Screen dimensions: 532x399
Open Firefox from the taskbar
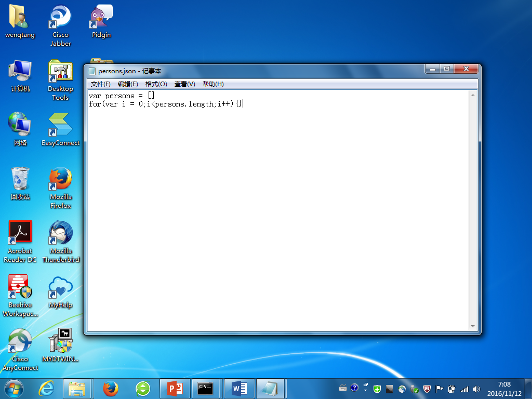click(x=110, y=389)
